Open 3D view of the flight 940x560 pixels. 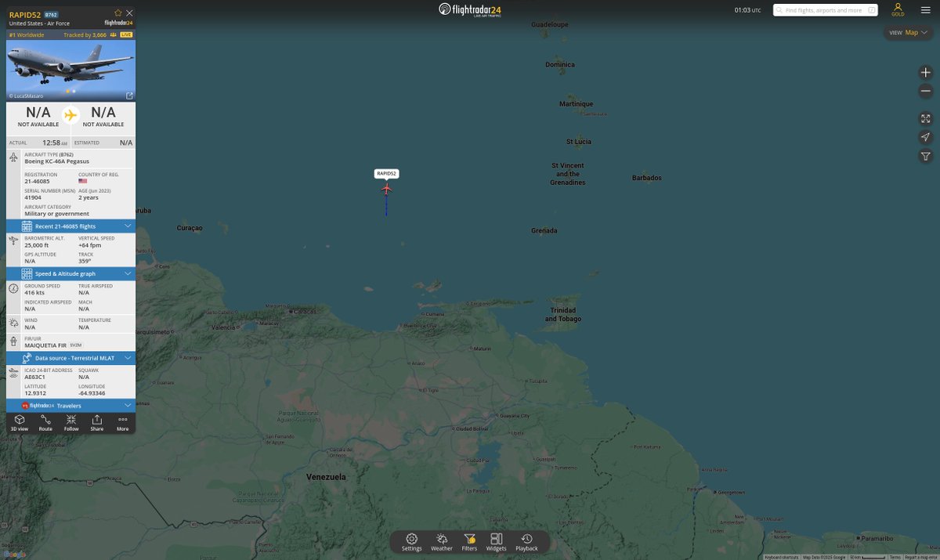(20, 423)
